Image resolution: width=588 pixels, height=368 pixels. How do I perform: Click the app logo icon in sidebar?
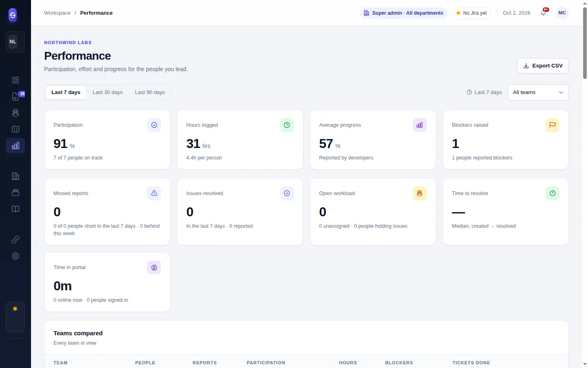click(x=13, y=15)
